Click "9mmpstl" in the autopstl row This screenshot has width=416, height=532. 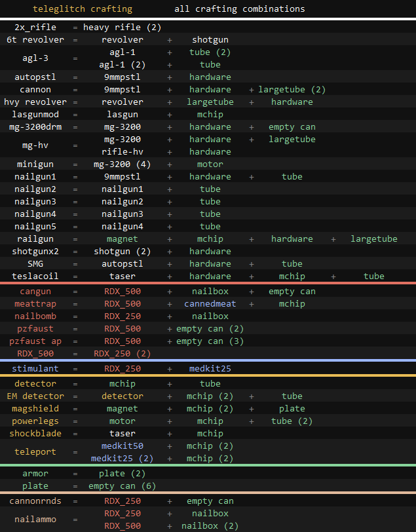click(122, 77)
